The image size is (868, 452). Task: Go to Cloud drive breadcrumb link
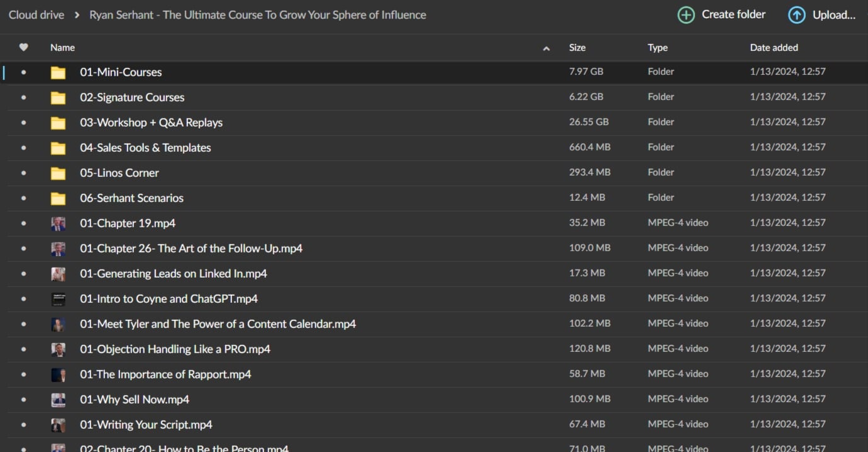click(x=36, y=15)
